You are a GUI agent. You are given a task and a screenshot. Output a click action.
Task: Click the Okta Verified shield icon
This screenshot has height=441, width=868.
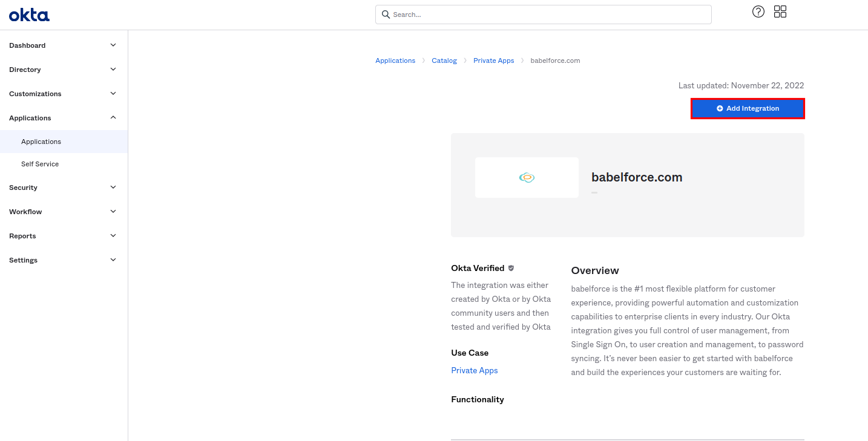(511, 268)
